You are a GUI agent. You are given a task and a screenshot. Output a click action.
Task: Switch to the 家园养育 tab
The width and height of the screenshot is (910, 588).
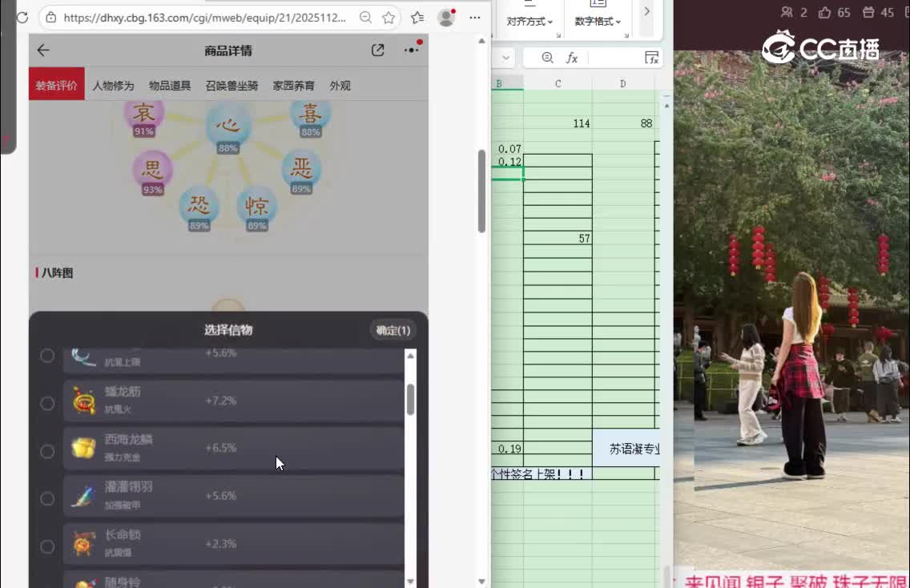[x=294, y=86]
